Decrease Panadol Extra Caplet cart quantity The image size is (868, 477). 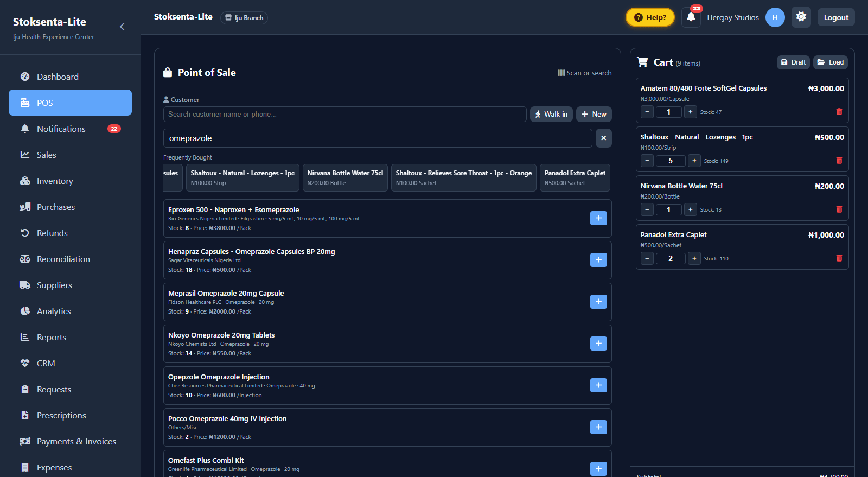tap(647, 258)
